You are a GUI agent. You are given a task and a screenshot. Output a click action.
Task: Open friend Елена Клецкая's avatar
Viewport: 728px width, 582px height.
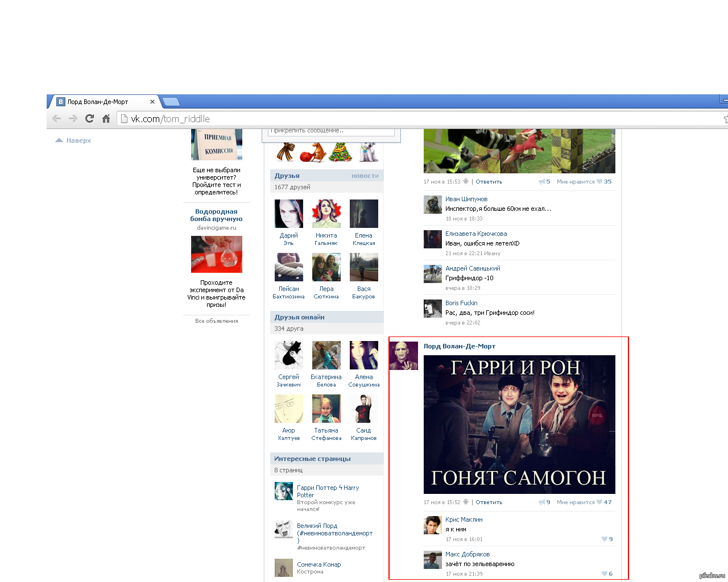364,214
